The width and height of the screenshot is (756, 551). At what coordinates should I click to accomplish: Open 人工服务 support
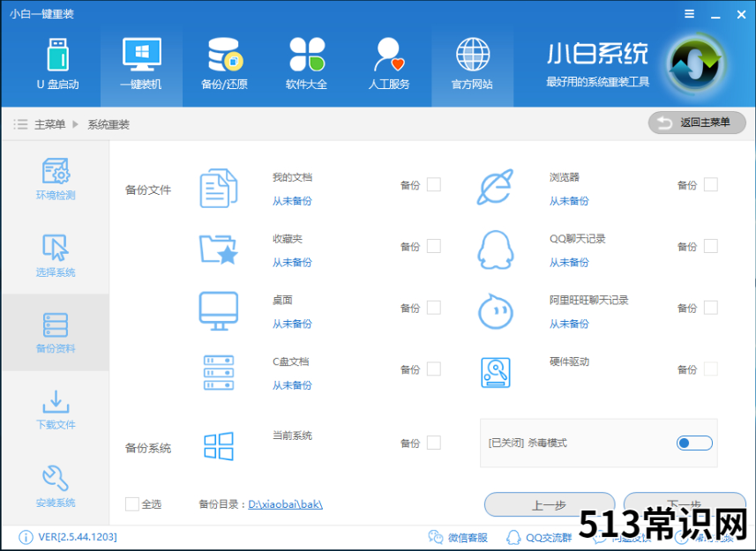click(x=389, y=64)
